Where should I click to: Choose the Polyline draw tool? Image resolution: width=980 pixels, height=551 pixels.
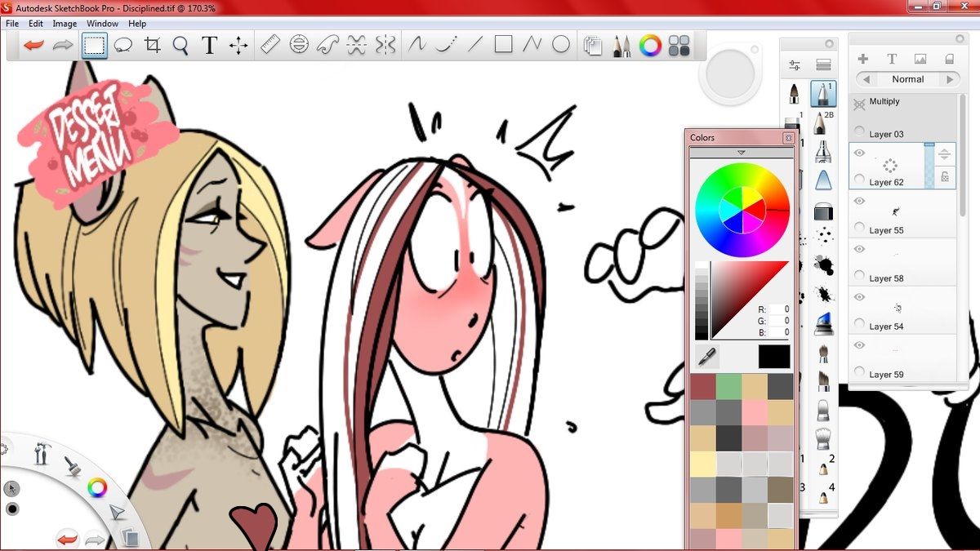(x=532, y=45)
